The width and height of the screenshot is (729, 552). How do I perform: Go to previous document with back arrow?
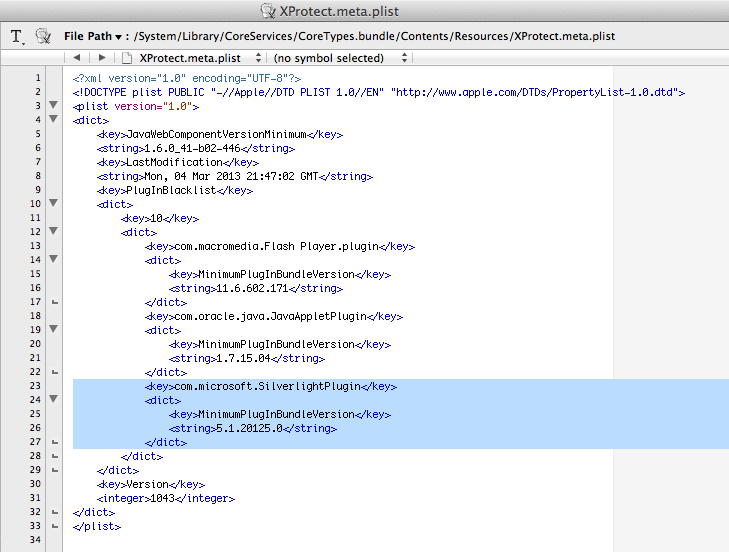(77, 58)
